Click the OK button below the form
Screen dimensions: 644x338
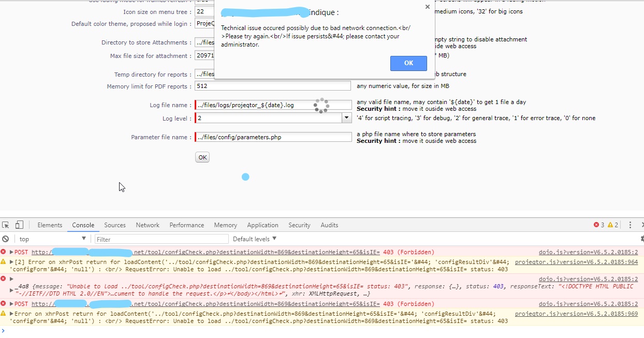(x=202, y=157)
